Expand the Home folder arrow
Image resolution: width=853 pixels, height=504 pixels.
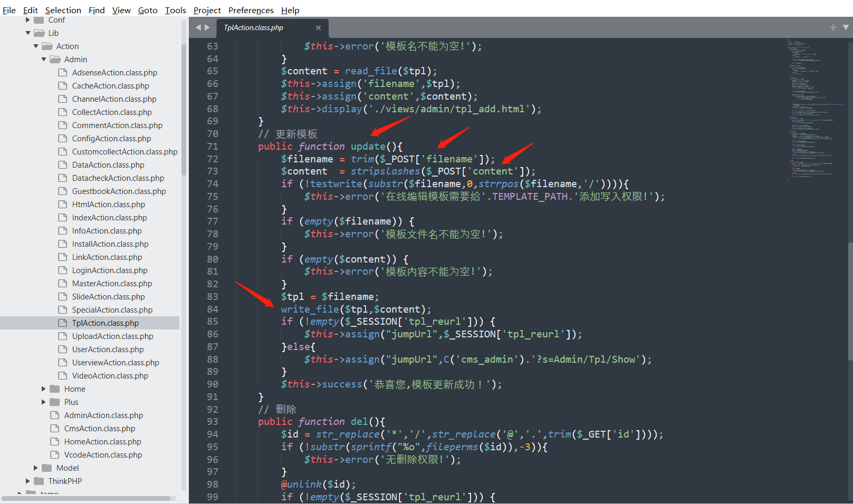click(44, 389)
